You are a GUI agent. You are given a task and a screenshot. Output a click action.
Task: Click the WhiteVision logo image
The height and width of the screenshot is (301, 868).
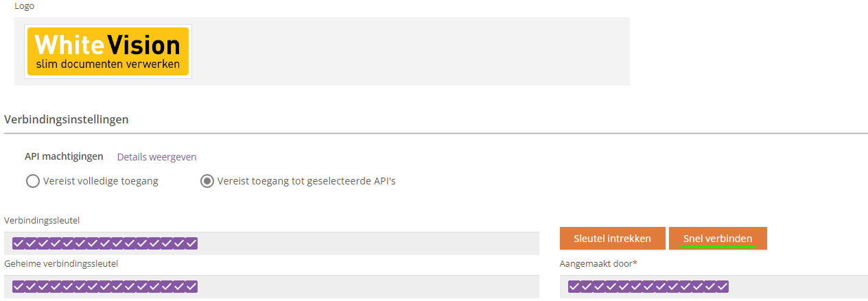click(x=108, y=51)
